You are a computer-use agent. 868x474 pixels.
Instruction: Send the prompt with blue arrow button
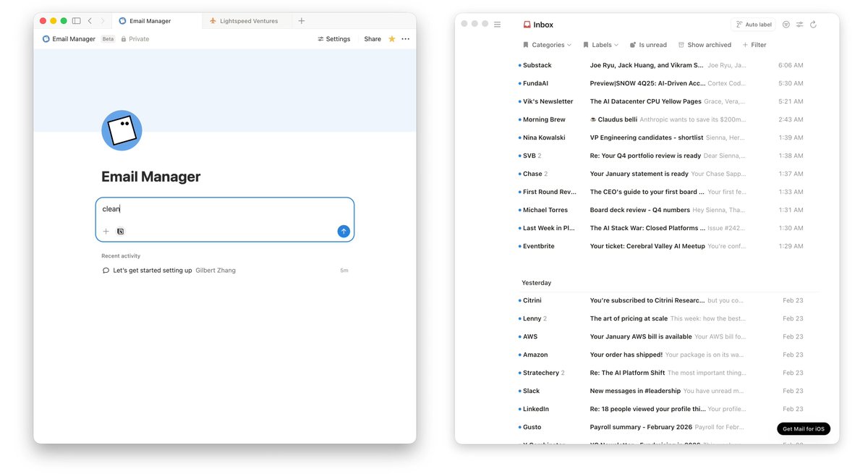coord(344,232)
